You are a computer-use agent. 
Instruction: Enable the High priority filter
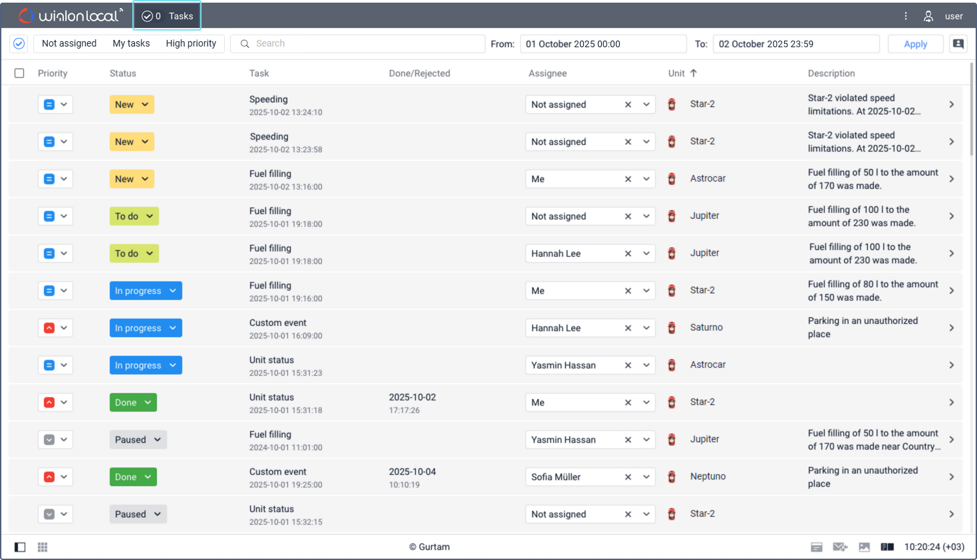tap(191, 44)
